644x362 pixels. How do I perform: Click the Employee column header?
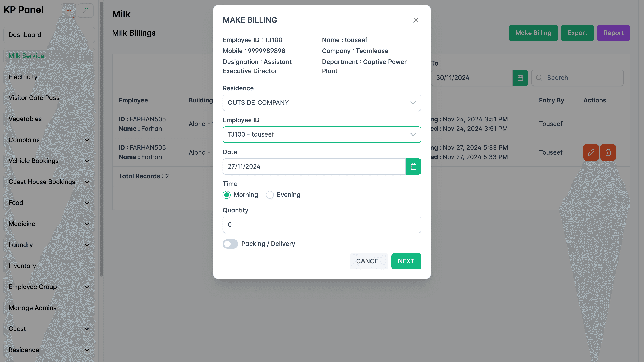pyautogui.click(x=133, y=100)
